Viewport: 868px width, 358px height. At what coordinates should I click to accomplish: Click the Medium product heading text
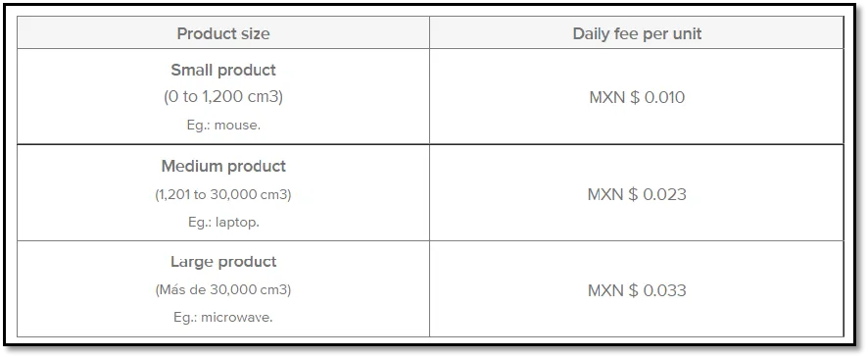point(223,167)
